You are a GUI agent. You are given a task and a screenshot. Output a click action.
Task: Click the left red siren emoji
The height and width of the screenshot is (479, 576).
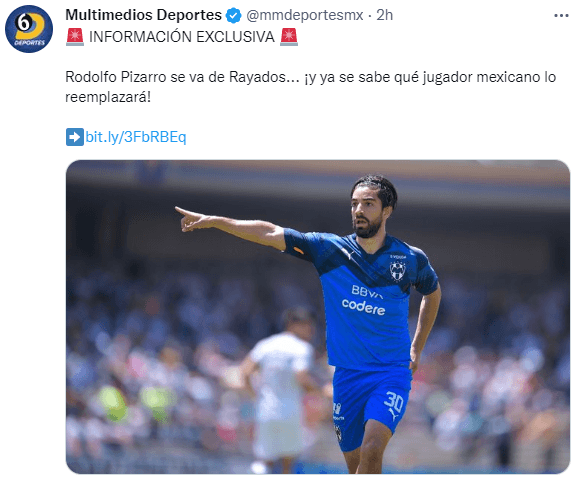click(x=75, y=37)
